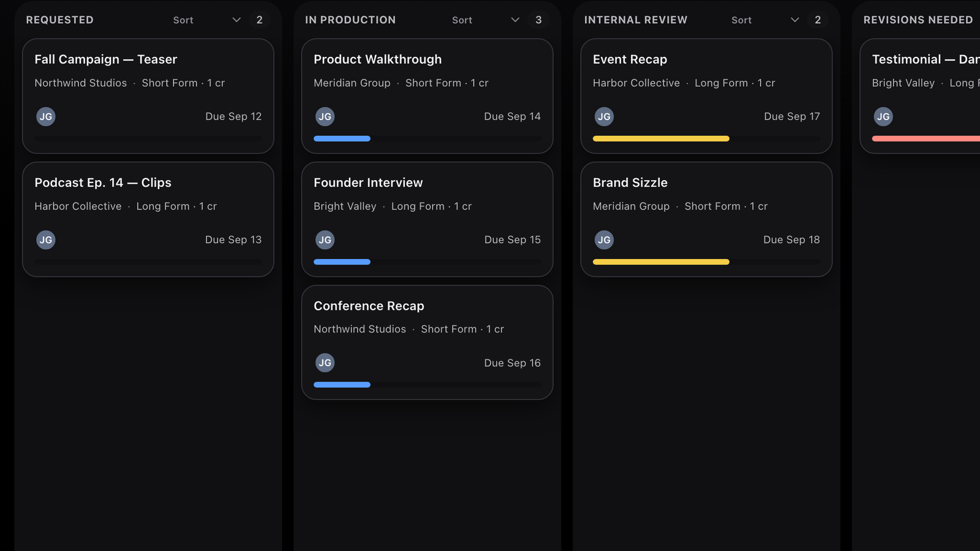Open the Podcast Ep. 14 — Clips card title
The height and width of the screenshot is (551, 980).
coord(103,182)
